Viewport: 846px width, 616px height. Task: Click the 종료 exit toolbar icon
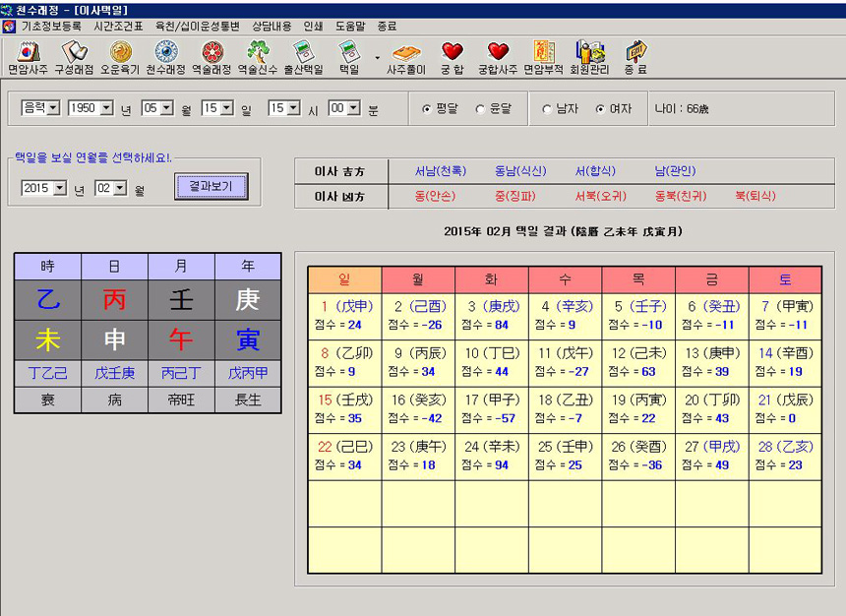pyautogui.click(x=635, y=57)
